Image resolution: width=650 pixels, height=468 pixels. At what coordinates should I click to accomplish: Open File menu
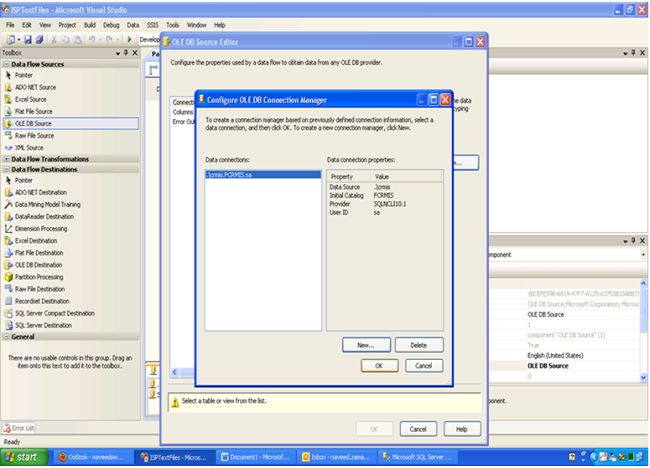[x=10, y=25]
